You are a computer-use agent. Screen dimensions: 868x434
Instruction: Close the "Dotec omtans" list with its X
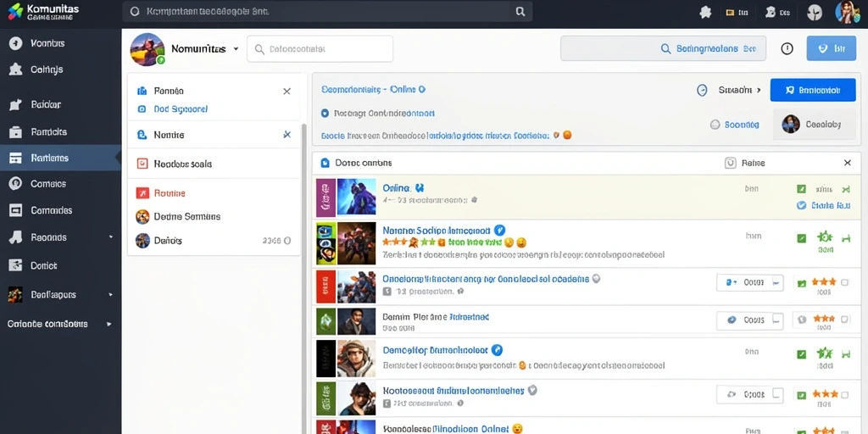point(848,163)
